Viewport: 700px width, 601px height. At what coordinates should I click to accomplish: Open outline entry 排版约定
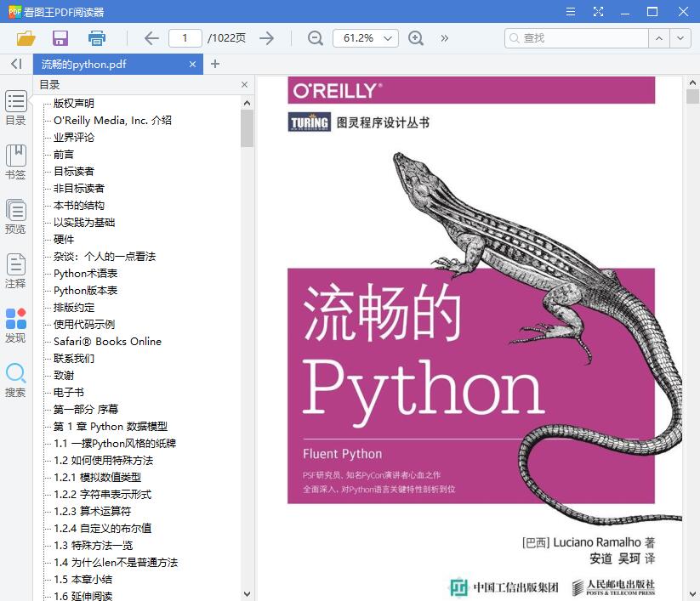pyautogui.click(x=74, y=308)
